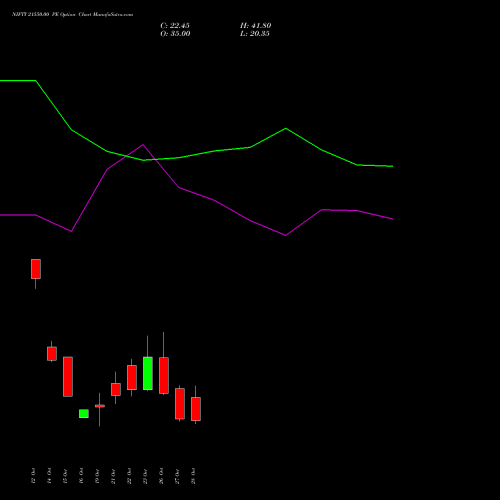Image resolution: width=500 pixels, height=500 pixels.
Task: Select the close value 'C: 22.45'
Action: 175,26
